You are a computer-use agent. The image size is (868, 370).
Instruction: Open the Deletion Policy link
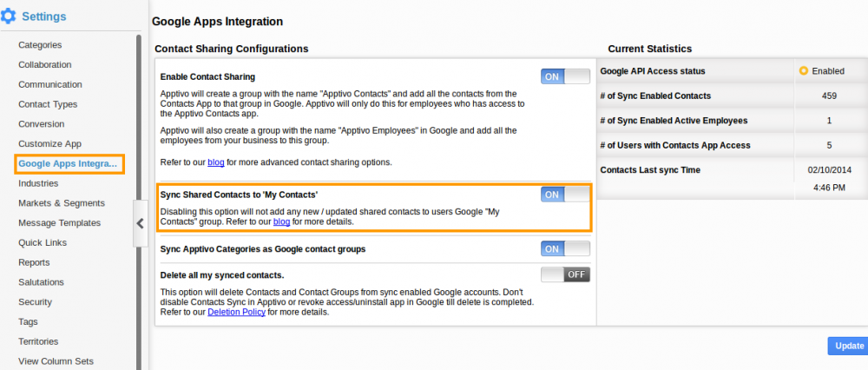pyautogui.click(x=236, y=313)
